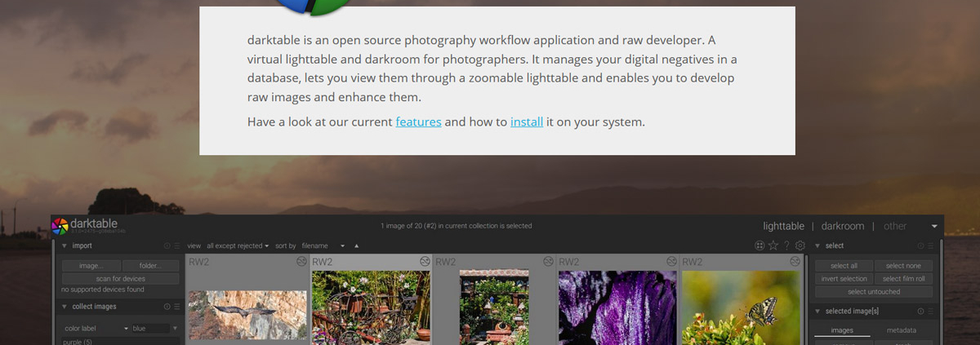Toggle image grouping icon in top toolbar

759,245
